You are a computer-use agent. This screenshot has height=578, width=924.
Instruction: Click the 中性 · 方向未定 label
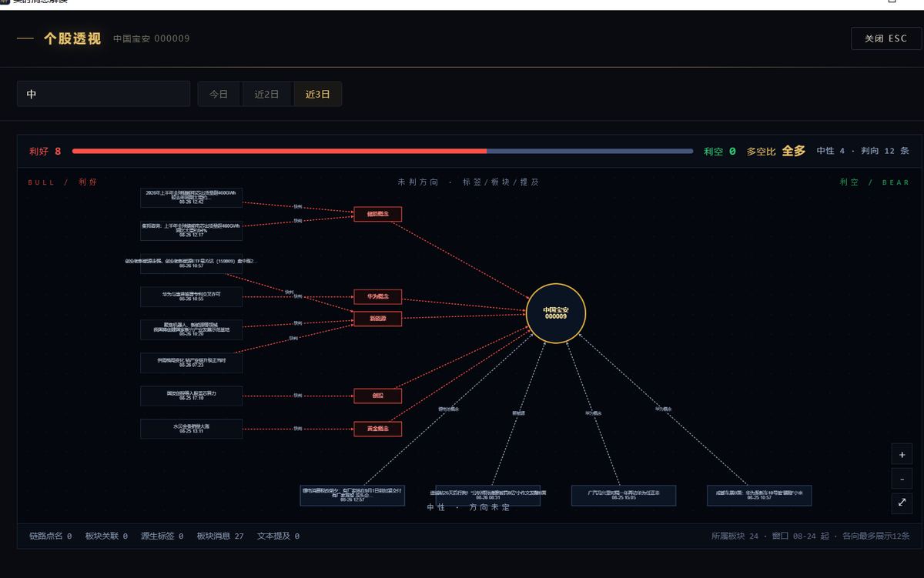point(468,508)
